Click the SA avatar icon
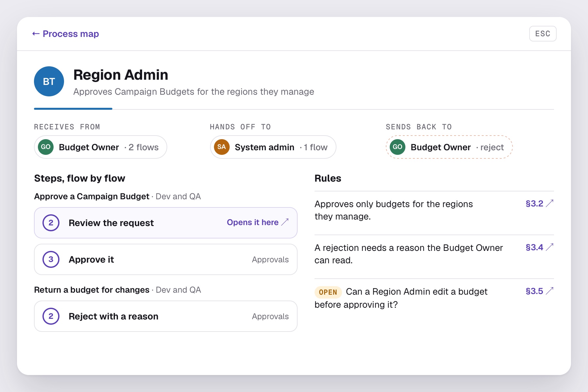Screen dimensions: 588x392 [222, 147]
